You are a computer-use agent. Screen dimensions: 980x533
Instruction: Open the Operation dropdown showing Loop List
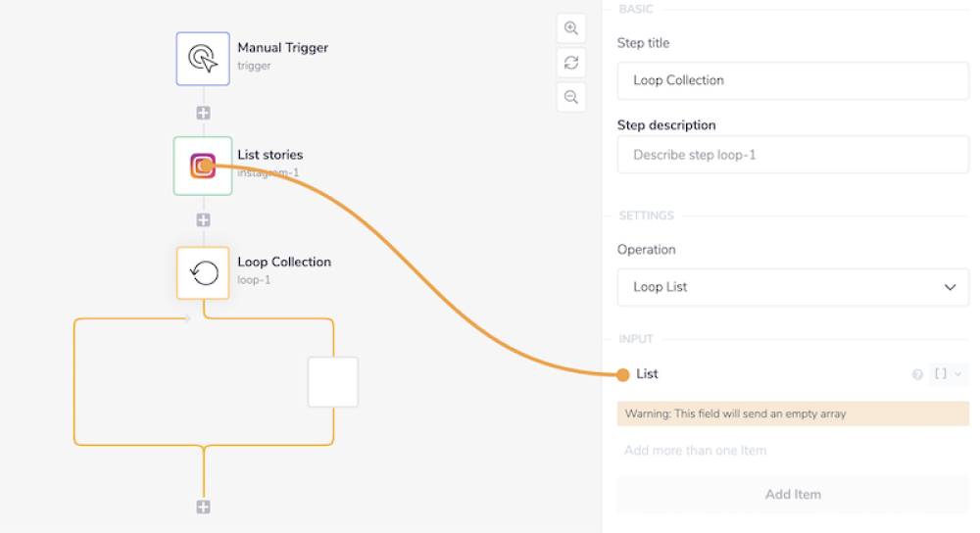pyautogui.click(x=793, y=287)
